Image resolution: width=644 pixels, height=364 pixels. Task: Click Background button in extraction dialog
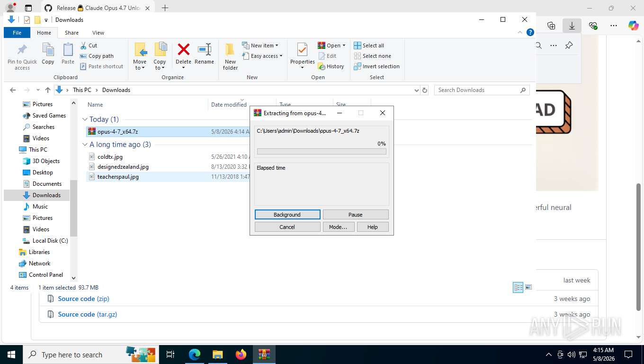click(287, 215)
